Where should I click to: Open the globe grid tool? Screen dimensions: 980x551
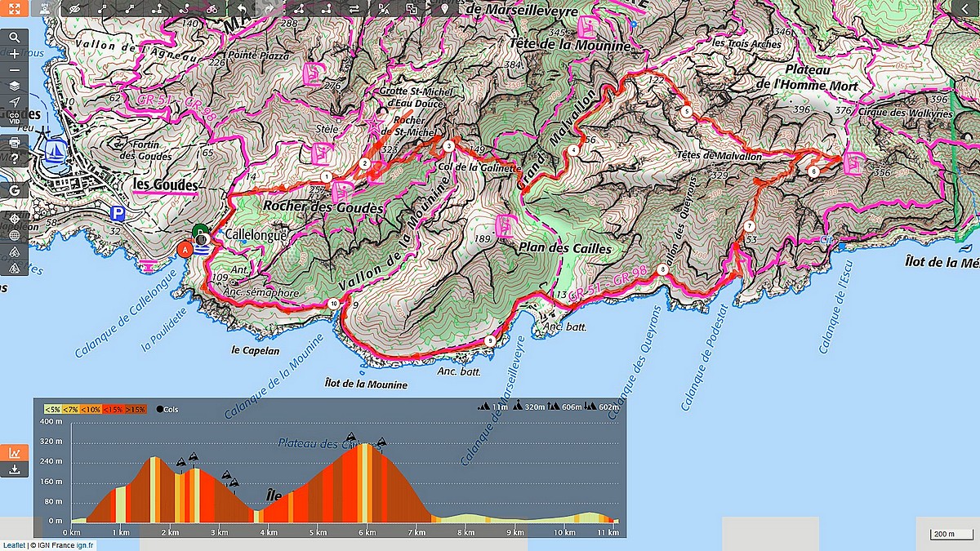coord(15,236)
